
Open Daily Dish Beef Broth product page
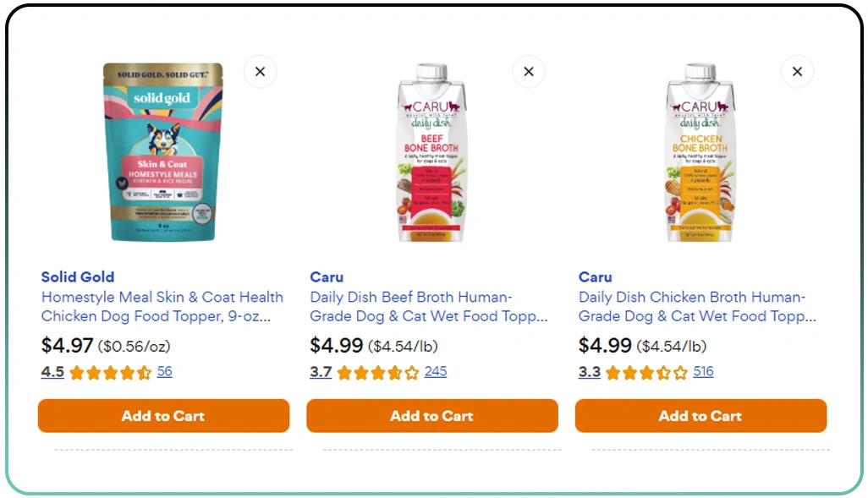[x=431, y=306]
